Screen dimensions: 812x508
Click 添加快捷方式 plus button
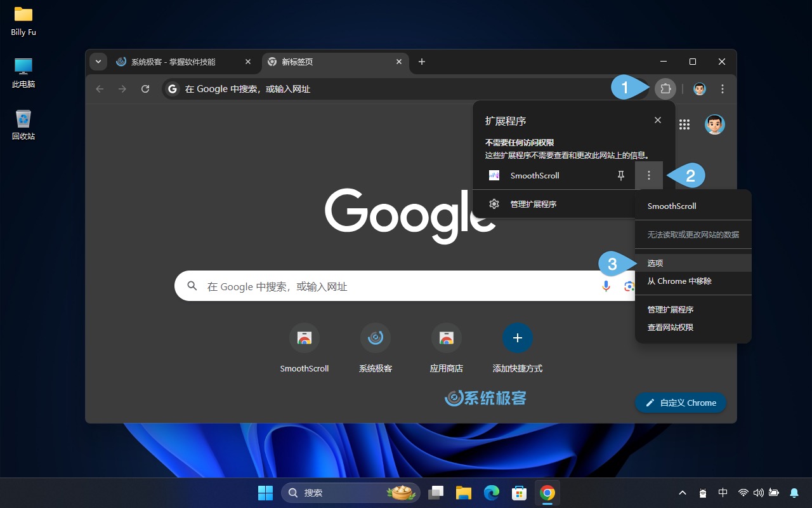[518, 338]
